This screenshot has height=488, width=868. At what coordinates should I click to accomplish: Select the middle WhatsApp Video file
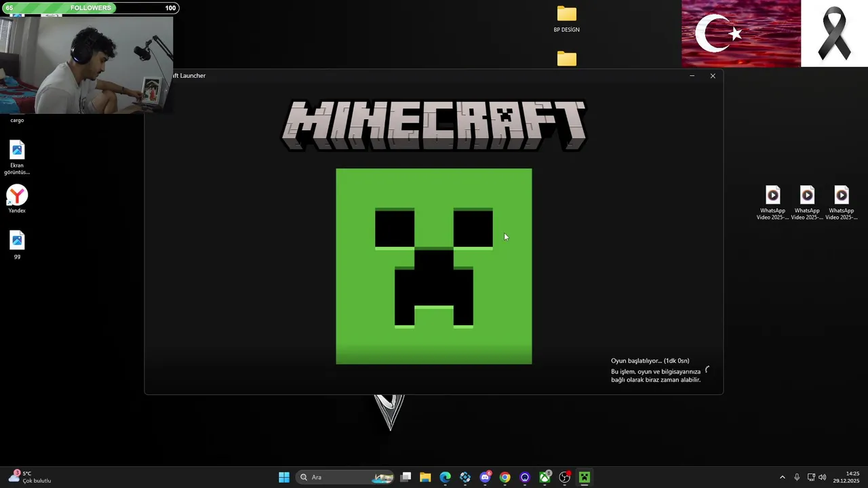coord(807,203)
